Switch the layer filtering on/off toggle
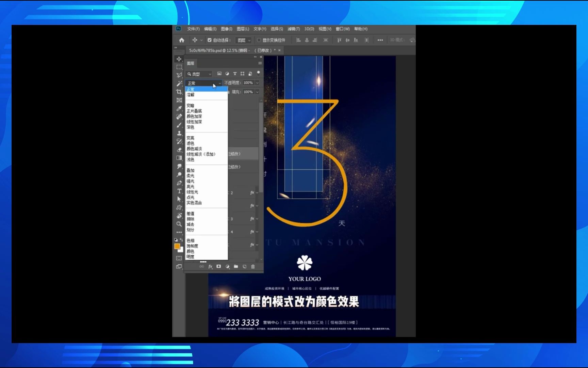 (258, 73)
